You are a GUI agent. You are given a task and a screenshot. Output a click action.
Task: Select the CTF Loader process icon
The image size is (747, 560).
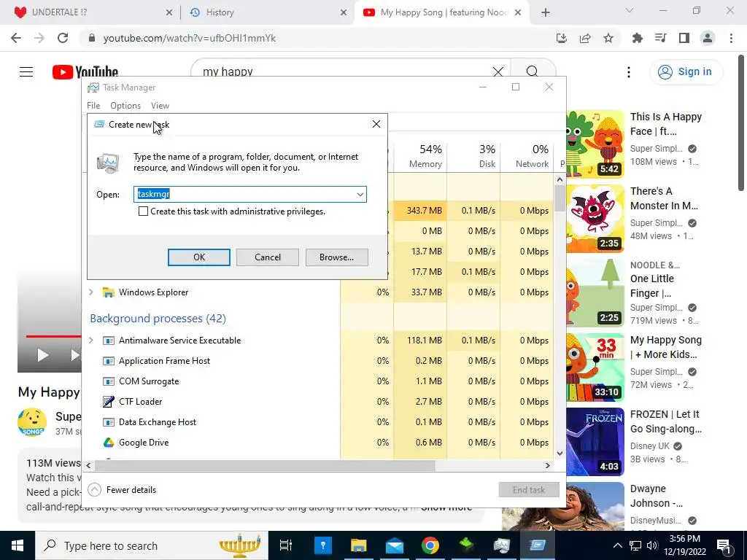click(x=109, y=402)
